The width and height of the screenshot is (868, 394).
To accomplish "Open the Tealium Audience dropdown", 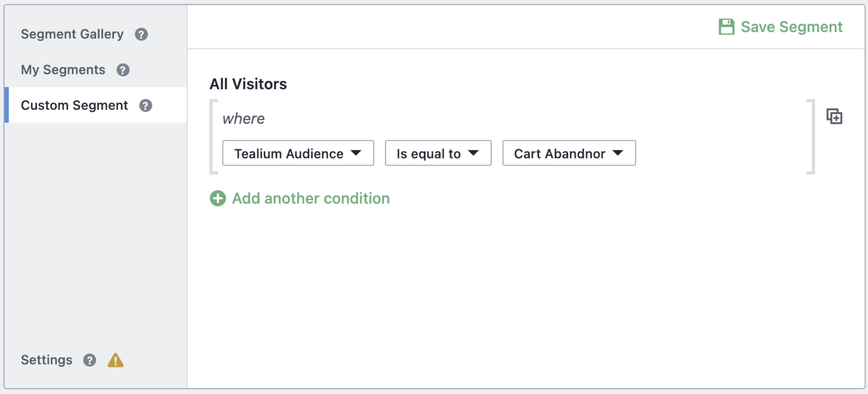I will [298, 153].
